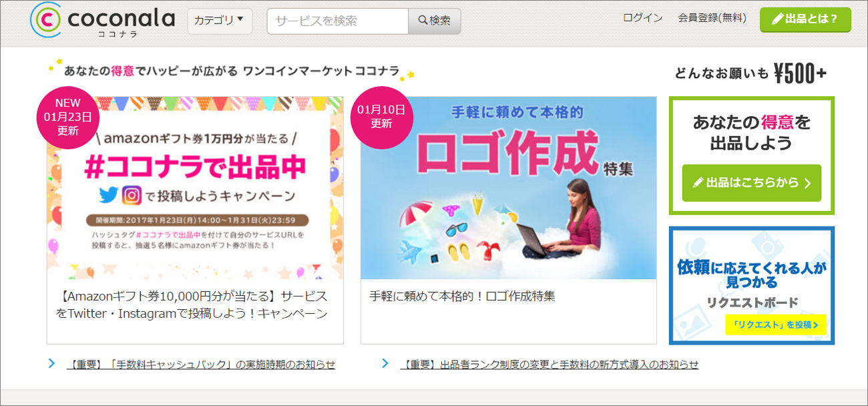Open 会員登録(無料) in the header

pyautogui.click(x=712, y=18)
